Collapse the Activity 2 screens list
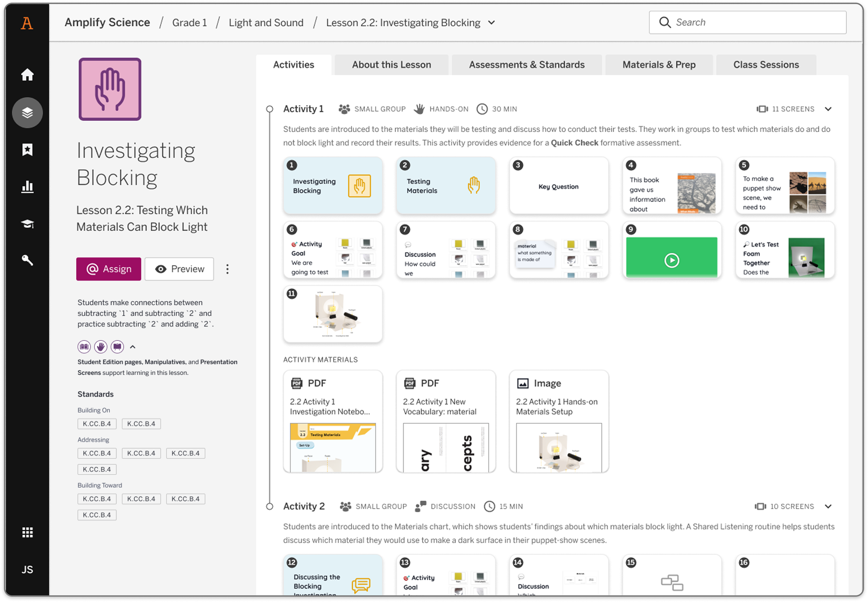Viewport: 868px width, 602px height. point(828,506)
